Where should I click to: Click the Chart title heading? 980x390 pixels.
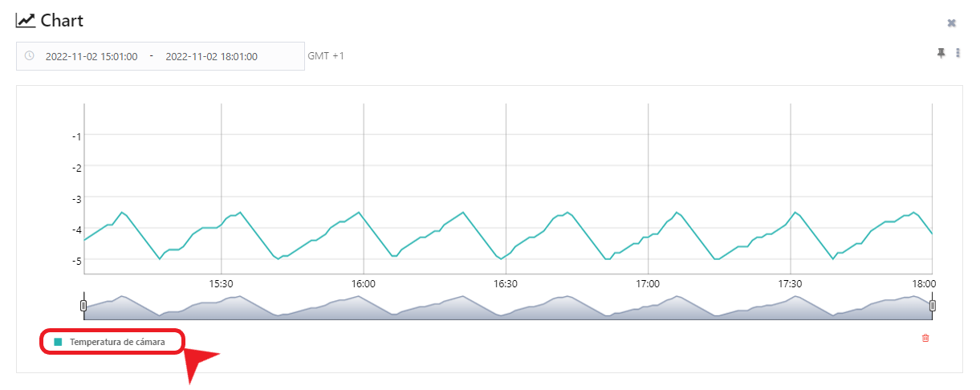coord(62,21)
